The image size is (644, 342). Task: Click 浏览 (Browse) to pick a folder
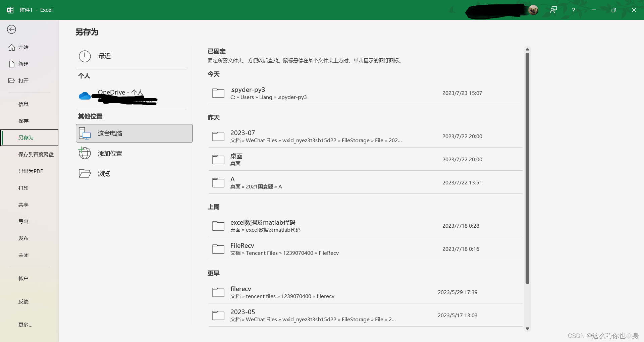[x=103, y=173]
